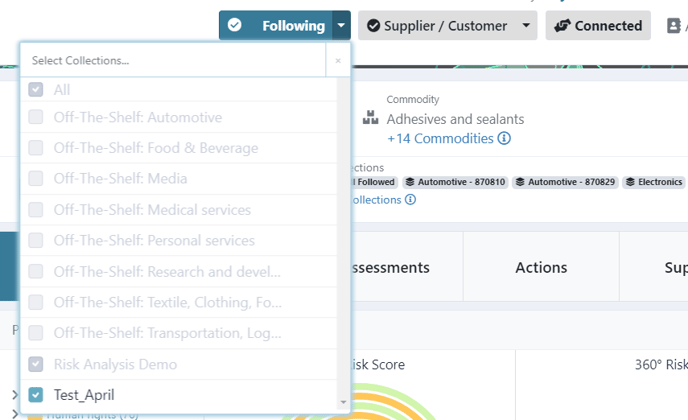Check Off-The-Shelf: Medical services
Viewport: 688px width, 420px height.
pyautogui.click(x=36, y=210)
